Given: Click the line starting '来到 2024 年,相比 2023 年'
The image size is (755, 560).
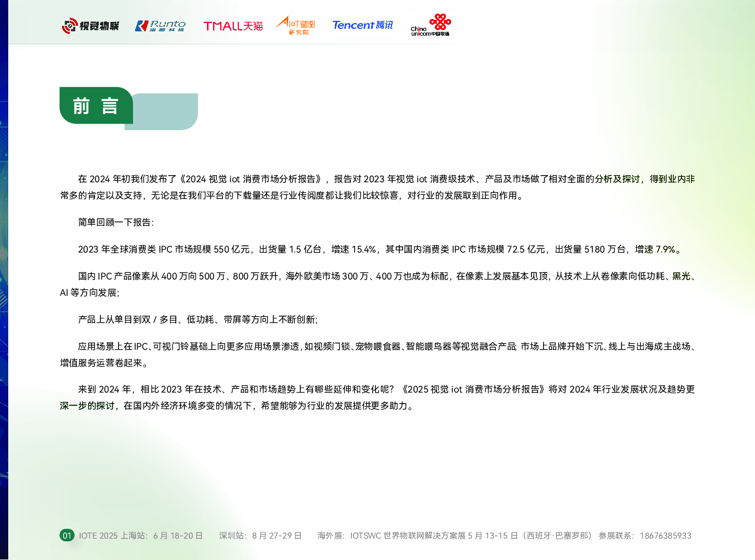Looking at the screenshot, I should [x=386, y=389].
